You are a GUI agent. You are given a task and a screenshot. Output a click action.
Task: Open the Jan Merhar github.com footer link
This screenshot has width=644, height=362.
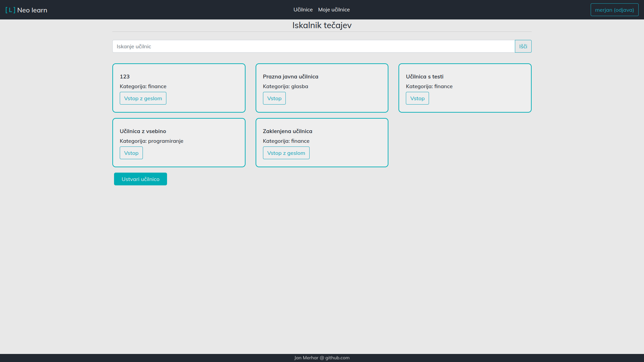322,358
